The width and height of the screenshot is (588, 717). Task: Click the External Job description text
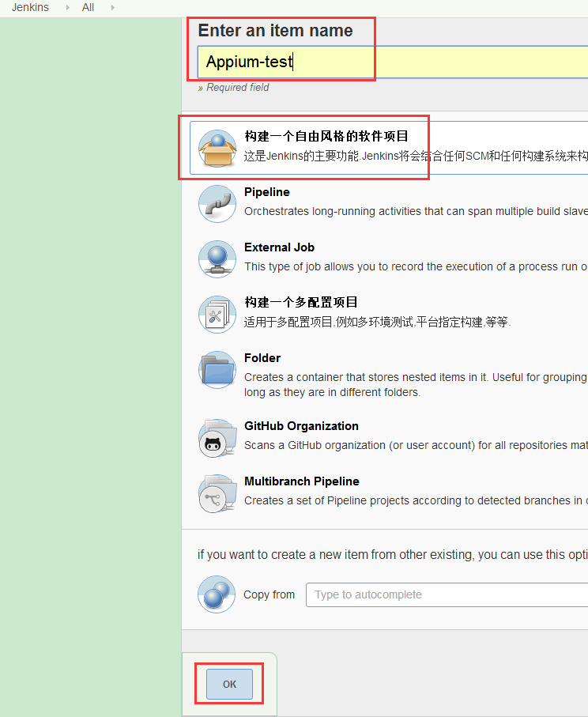416,266
